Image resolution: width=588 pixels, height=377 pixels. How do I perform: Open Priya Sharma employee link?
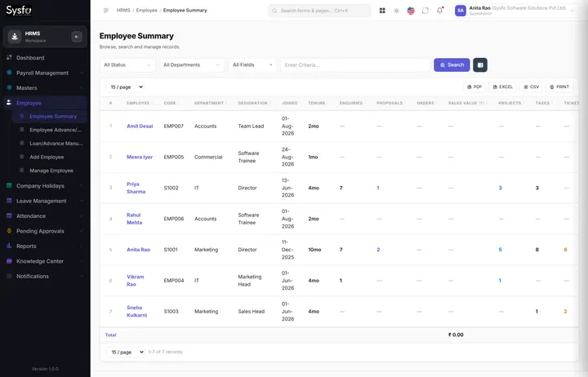click(136, 188)
